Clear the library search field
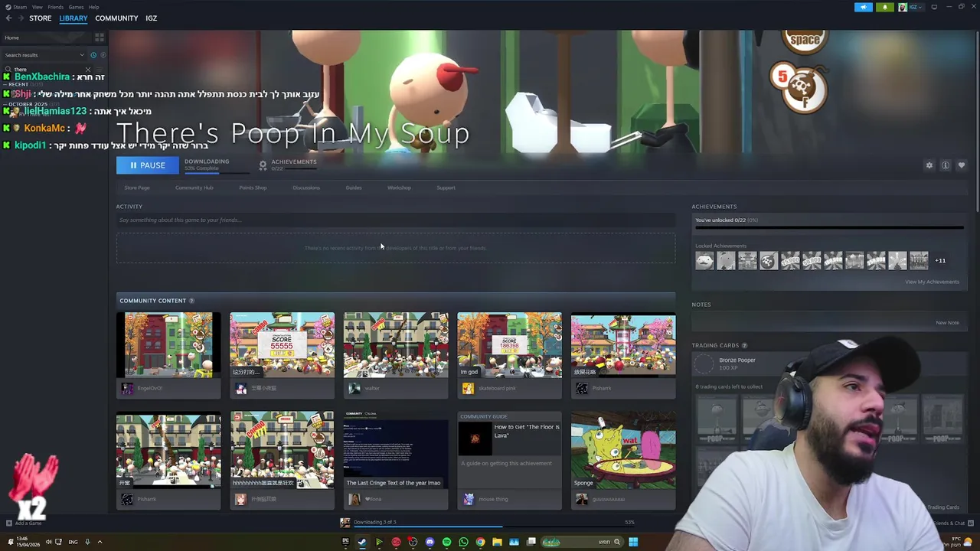 pos(88,70)
